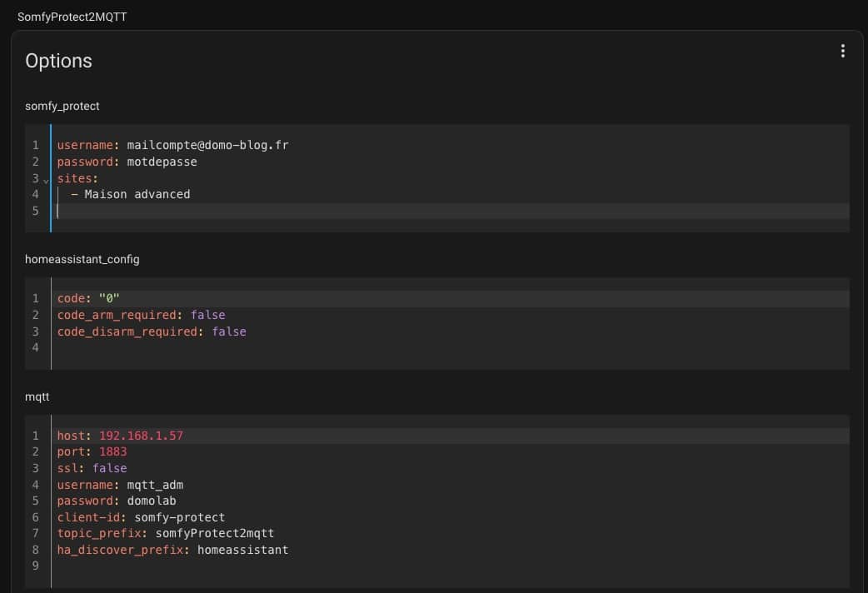Open the Options three-dot menu
868x593 pixels.
842,51
